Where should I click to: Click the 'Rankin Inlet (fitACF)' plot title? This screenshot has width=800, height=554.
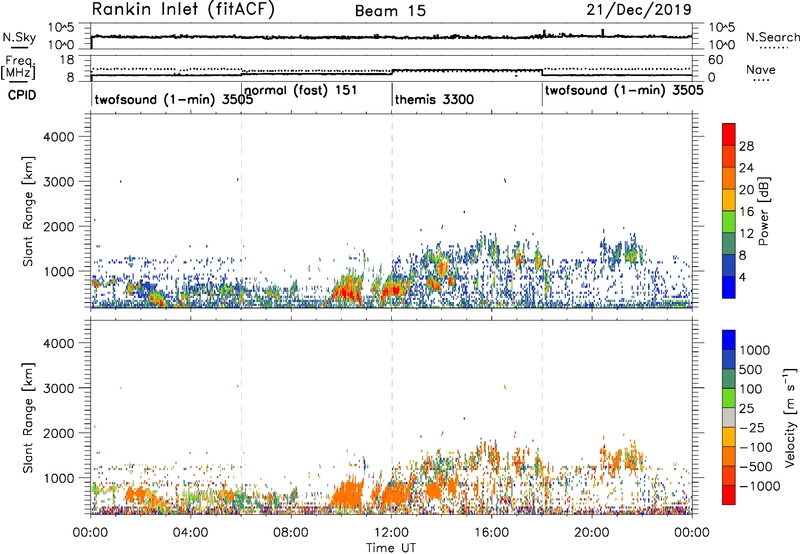[x=183, y=10]
